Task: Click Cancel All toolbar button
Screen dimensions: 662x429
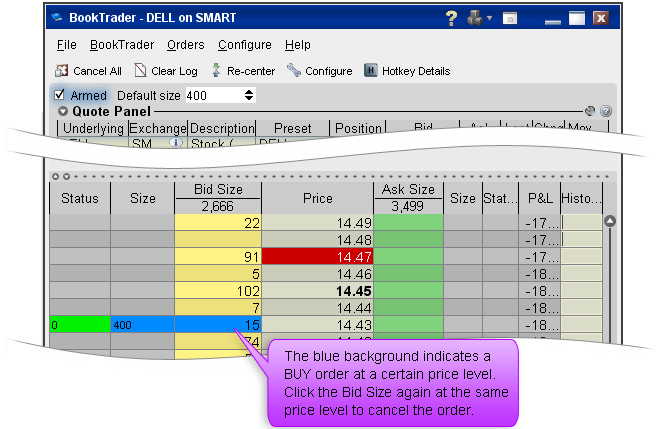Action: [x=88, y=71]
